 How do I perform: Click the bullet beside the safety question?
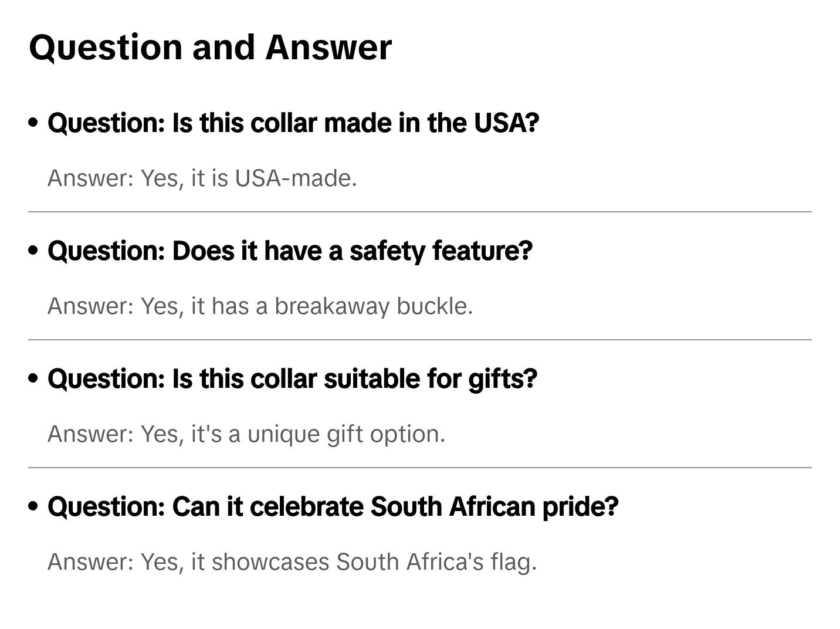[x=33, y=251]
